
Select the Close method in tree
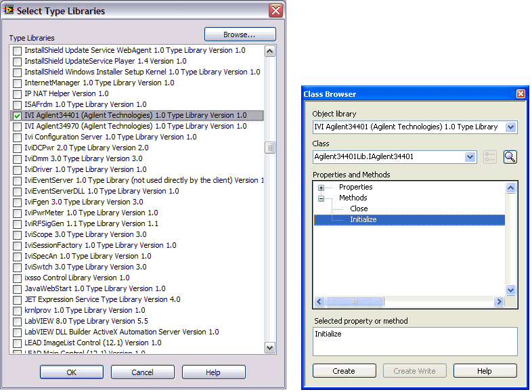[359, 209]
